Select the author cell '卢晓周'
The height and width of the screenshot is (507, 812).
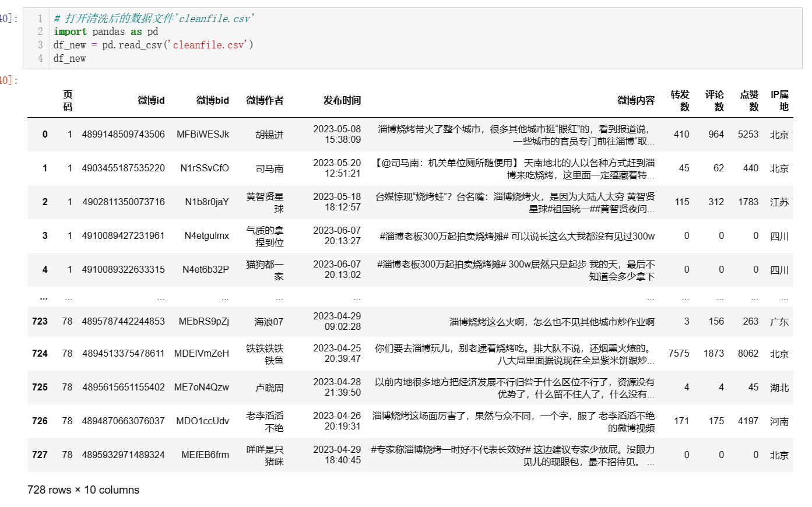pyautogui.click(x=269, y=388)
